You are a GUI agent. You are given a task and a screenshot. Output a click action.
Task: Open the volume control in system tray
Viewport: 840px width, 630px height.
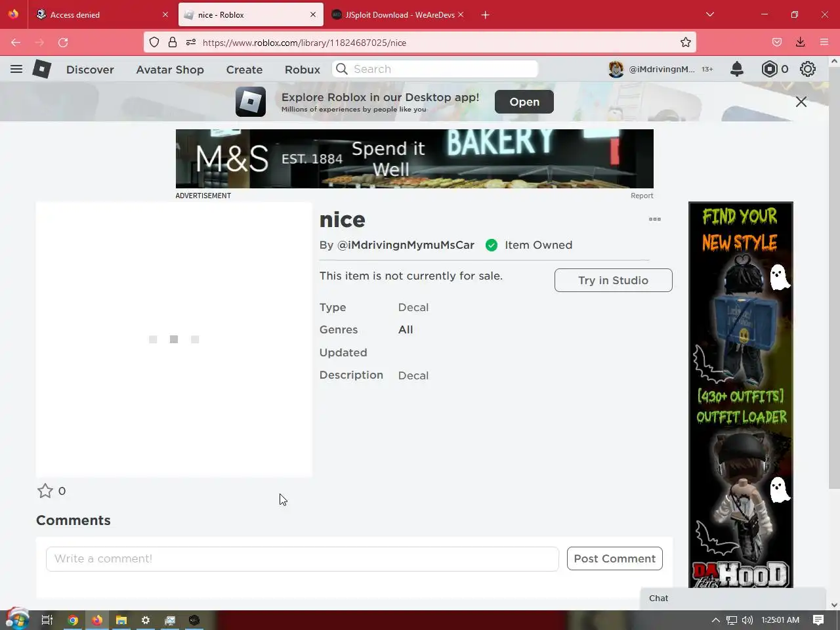747,619
